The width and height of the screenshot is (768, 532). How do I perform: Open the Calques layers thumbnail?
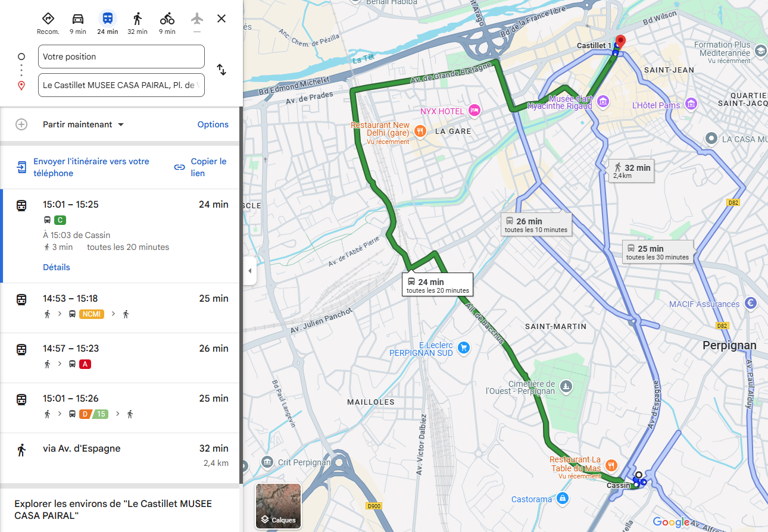(x=278, y=506)
